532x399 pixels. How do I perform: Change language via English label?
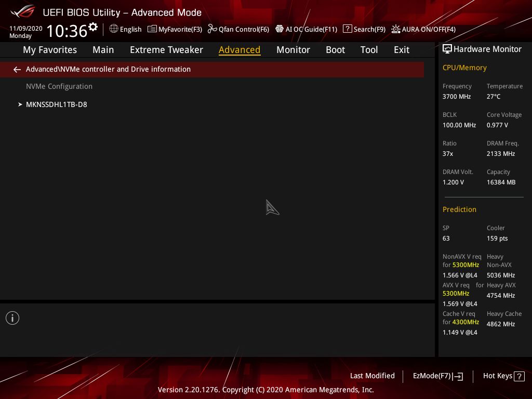130,30
